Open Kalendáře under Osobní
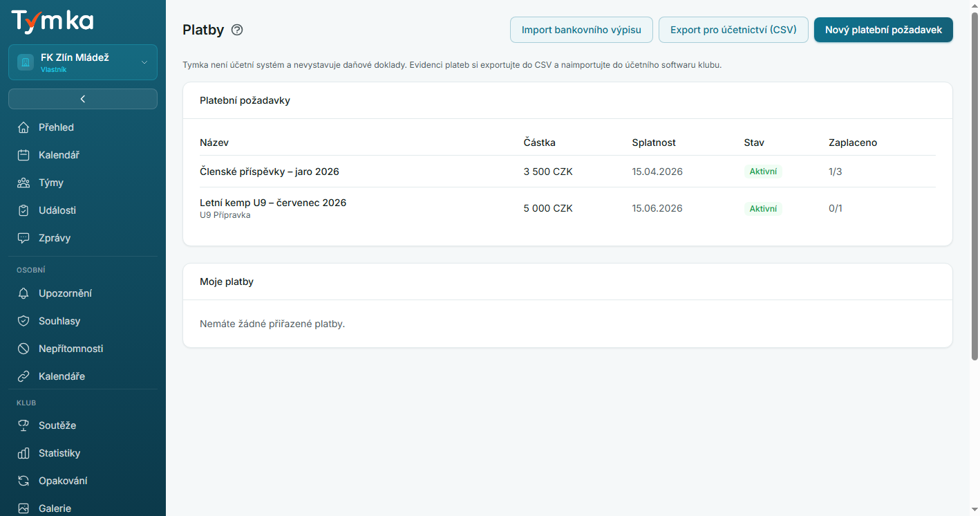The width and height of the screenshot is (980, 516). [x=83, y=376]
